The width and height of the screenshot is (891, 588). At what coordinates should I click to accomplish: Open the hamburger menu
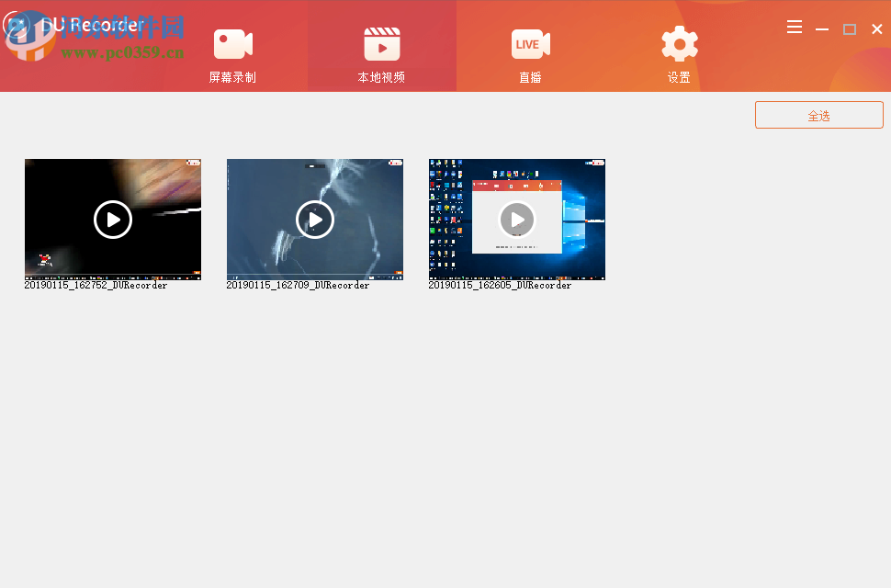[795, 28]
